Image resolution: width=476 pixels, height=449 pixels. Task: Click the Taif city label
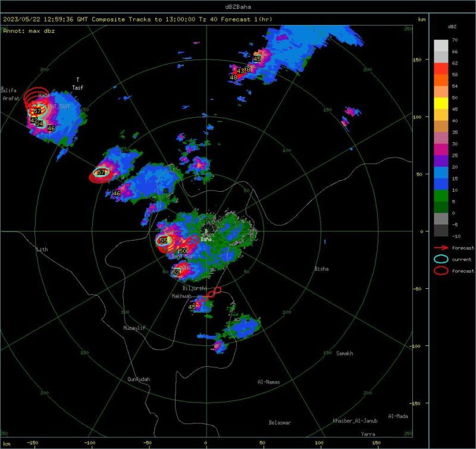point(77,88)
